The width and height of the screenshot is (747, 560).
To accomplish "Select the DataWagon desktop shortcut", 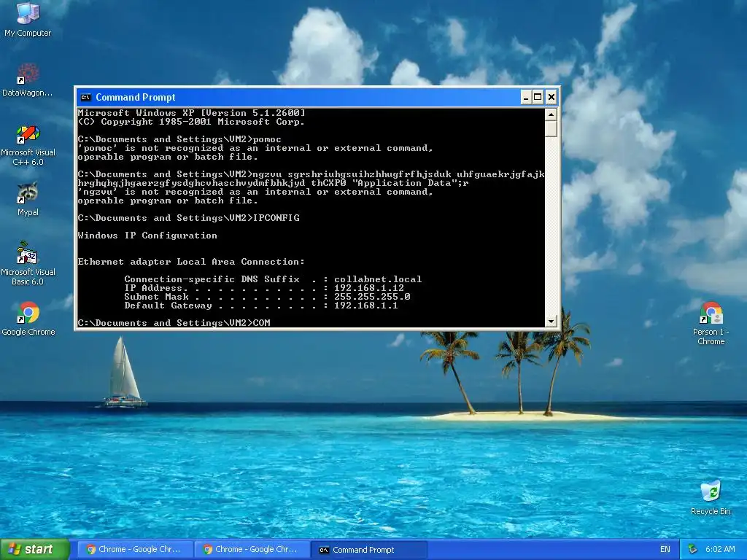I will [x=28, y=79].
